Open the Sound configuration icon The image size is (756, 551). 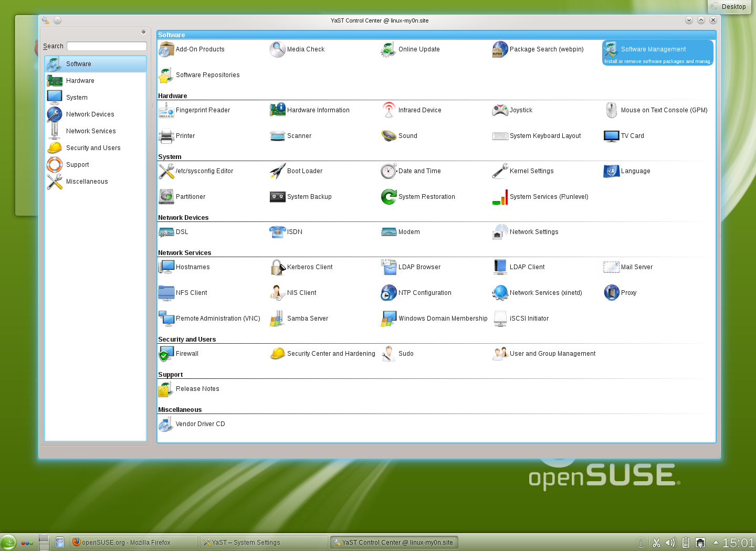389,136
